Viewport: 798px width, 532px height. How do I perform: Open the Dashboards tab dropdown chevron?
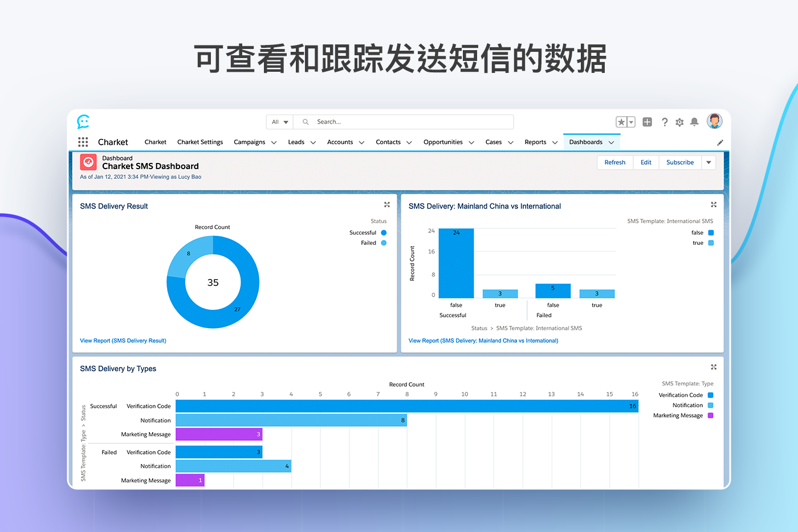611,142
